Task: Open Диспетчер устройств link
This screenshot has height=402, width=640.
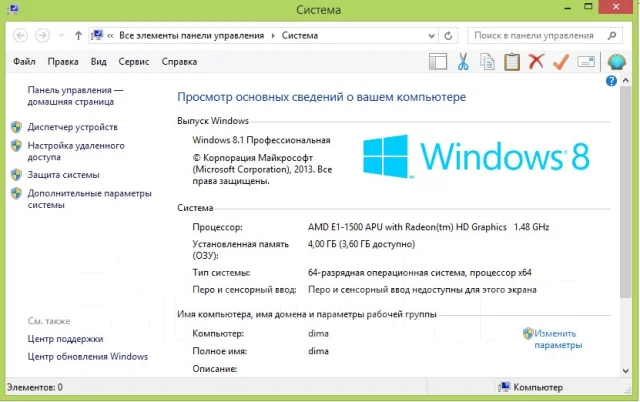Action: tap(72, 127)
